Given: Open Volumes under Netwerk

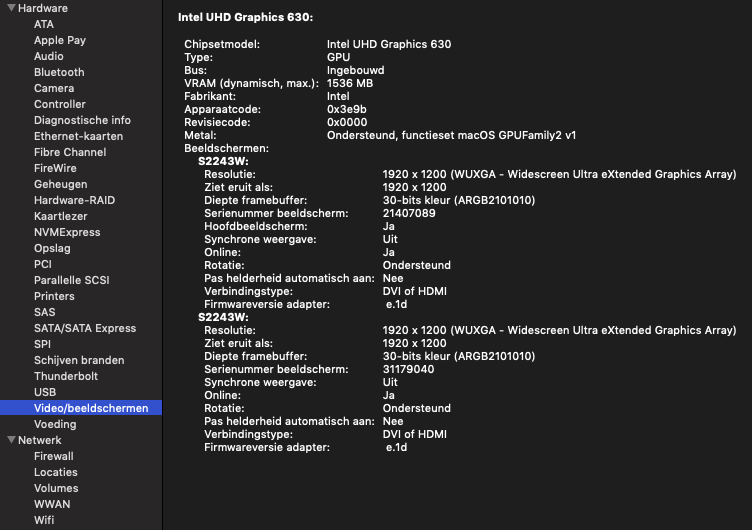Looking at the screenshot, I should (x=56, y=488).
